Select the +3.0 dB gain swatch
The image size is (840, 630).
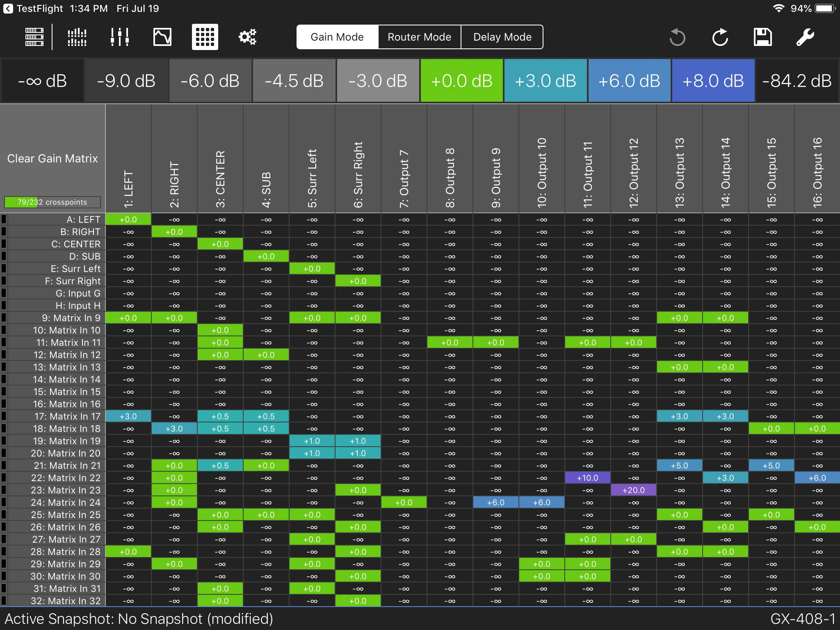click(545, 81)
